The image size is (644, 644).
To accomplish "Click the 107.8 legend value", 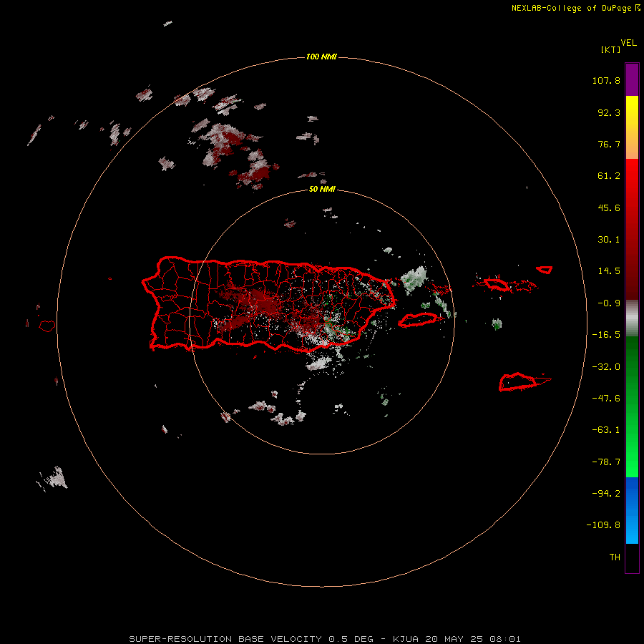I will coord(606,80).
